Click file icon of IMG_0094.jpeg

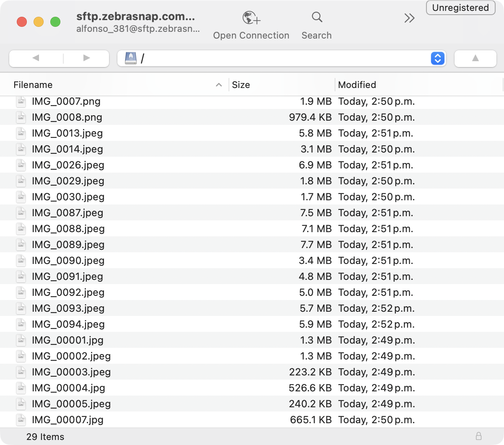pos(21,324)
